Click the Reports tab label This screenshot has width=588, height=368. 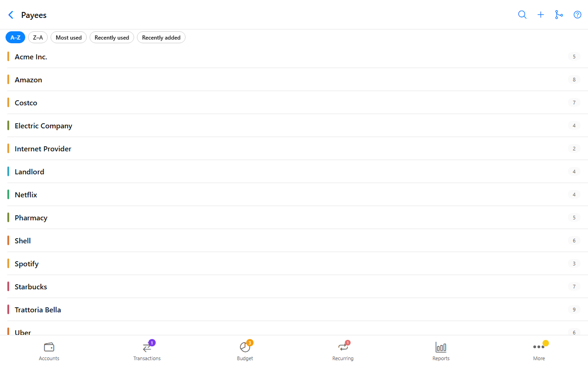441,358
